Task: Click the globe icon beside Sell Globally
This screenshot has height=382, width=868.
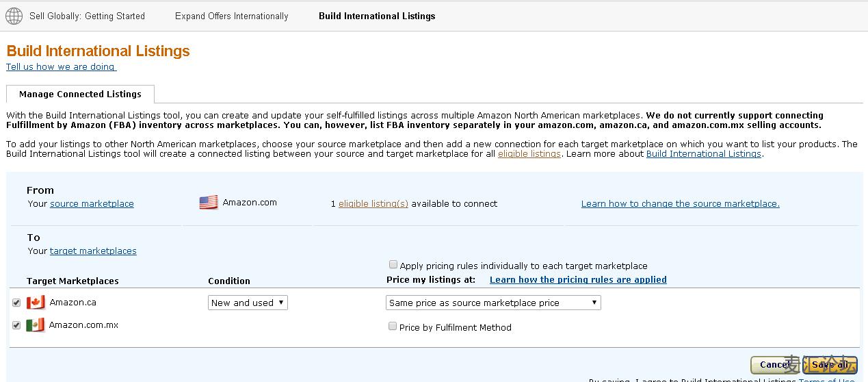Action: coord(14,16)
